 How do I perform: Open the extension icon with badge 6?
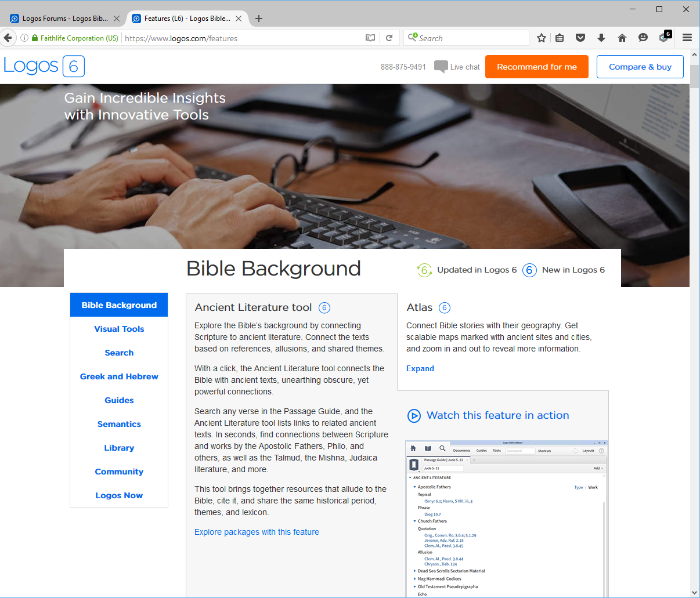(665, 38)
